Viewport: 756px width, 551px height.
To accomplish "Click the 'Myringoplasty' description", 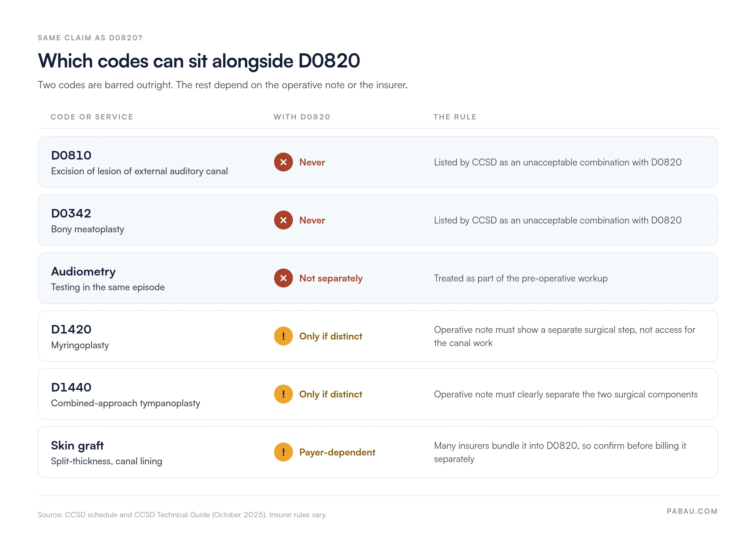I will (x=80, y=345).
